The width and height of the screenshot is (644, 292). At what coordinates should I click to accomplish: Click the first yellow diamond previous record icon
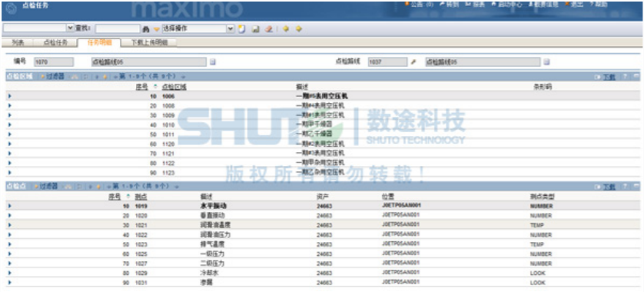tap(286, 28)
